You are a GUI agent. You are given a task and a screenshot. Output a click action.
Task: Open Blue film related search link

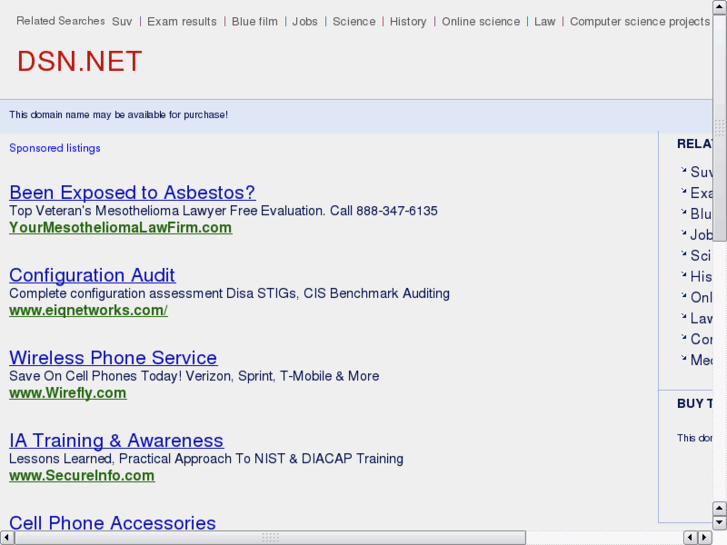255,22
